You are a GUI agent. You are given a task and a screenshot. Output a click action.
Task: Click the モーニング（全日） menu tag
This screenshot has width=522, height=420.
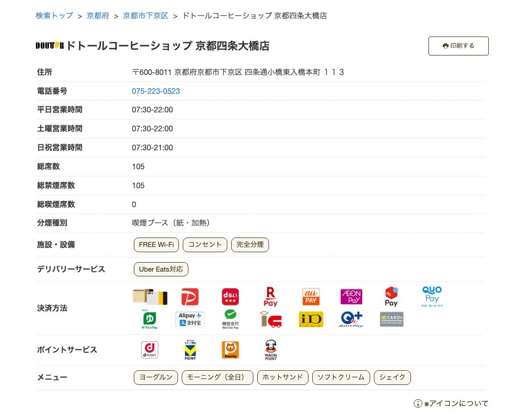[217, 377]
